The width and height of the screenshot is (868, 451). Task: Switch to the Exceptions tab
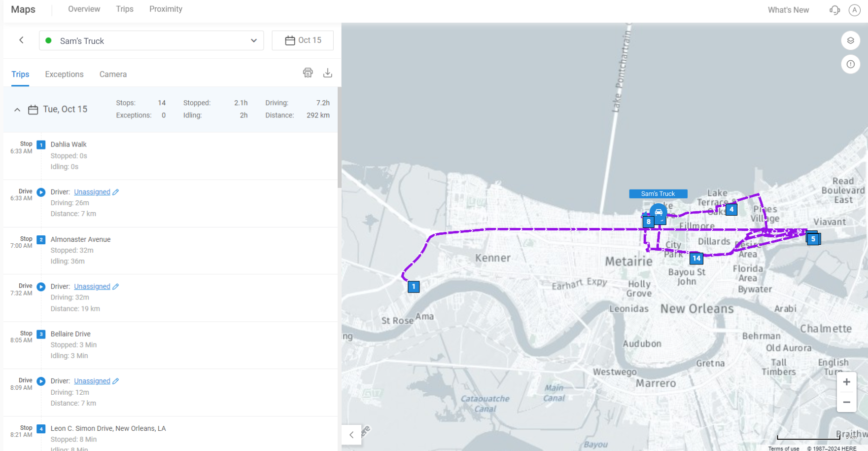coord(64,75)
